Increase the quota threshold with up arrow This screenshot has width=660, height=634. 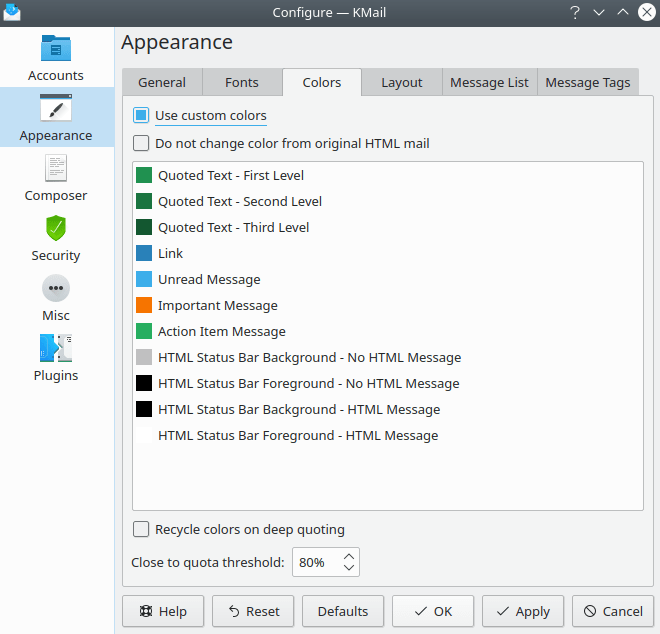(x=348, y=556)
